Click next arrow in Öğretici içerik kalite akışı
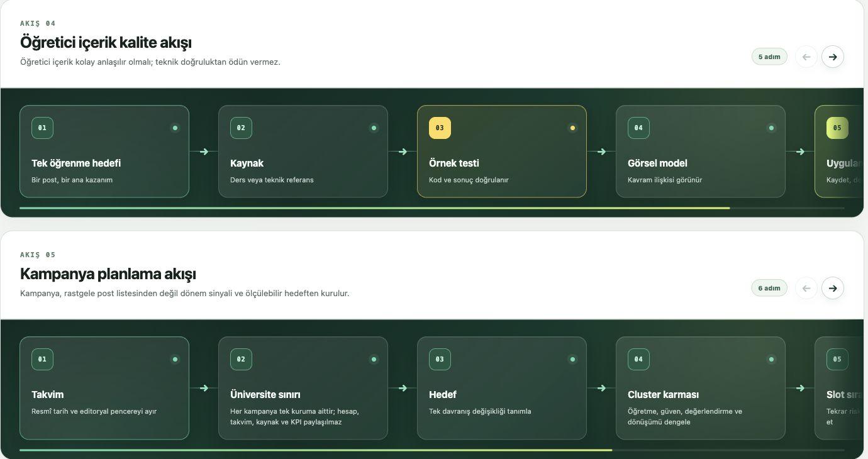Viewport: 868px width, 459px height. 833,57
